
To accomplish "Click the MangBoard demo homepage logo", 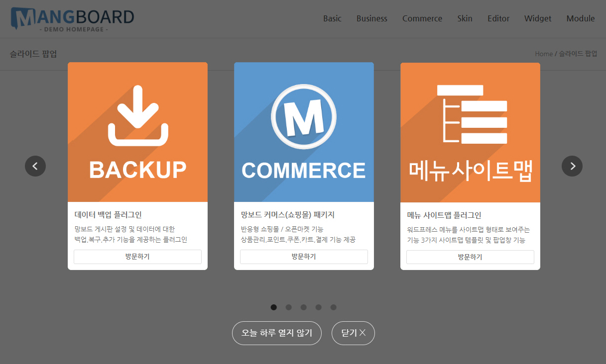I will [x=72, y=19].
